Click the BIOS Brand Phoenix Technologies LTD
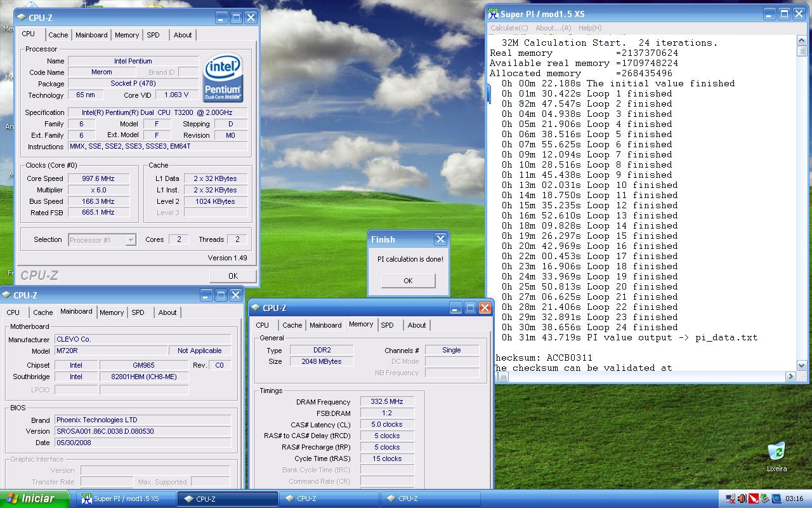812x508 pixels. (143, 420)
